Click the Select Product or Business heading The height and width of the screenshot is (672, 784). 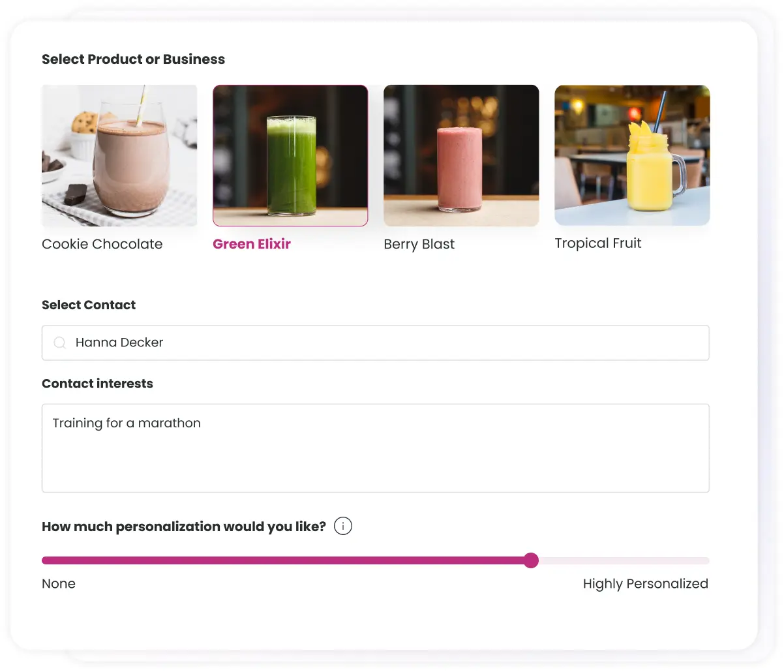pos(133,59)
